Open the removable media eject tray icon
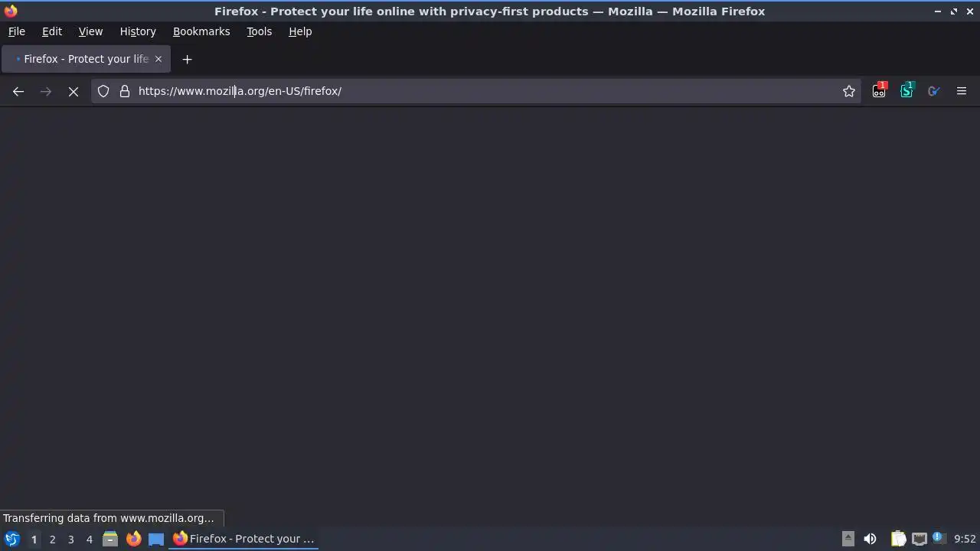This screenshot has width=980, height=551. pos(848,539)
